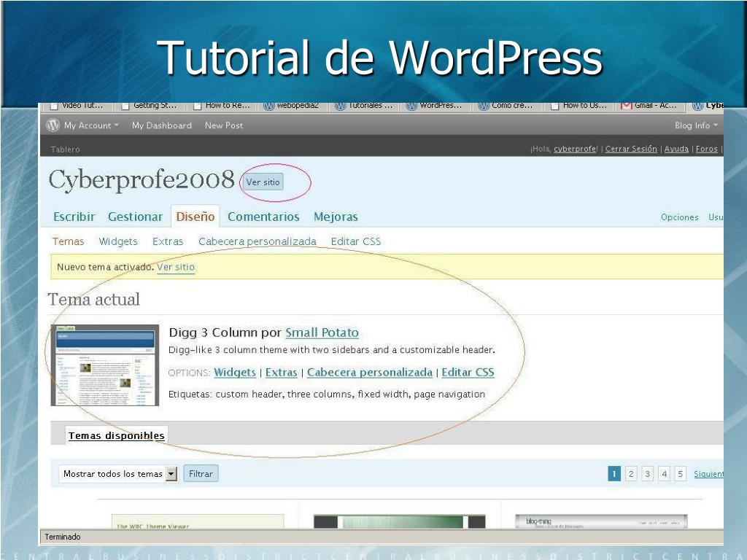Open the Ayuda help link

pyautogui.click(x=676, y=149)
